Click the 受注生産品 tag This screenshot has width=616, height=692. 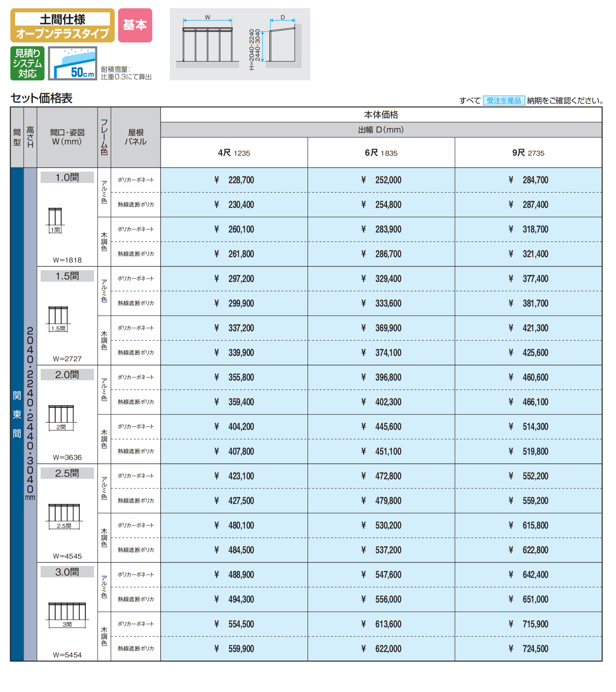point(503,100)
